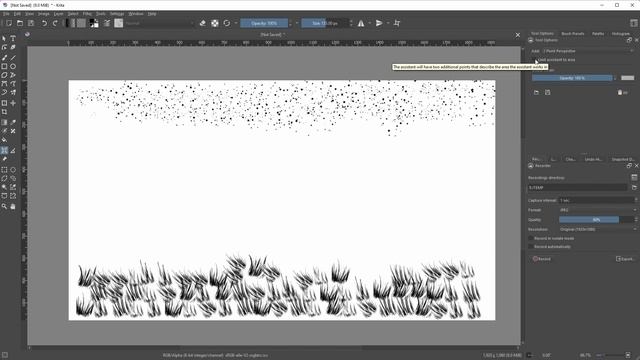Image resolution: width=640 pixels, height=360 pixels.
Task: Select the Polygon tool
Action: 4,75
